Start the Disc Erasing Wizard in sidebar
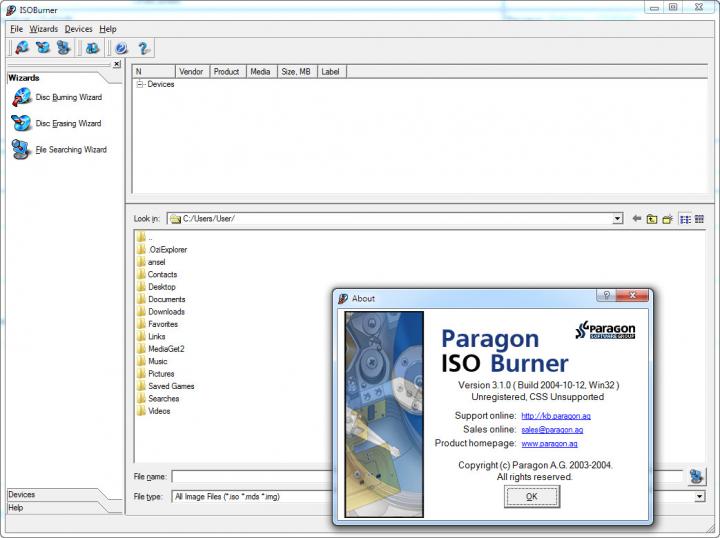This screenshot has width=720, height=538. 68,124
